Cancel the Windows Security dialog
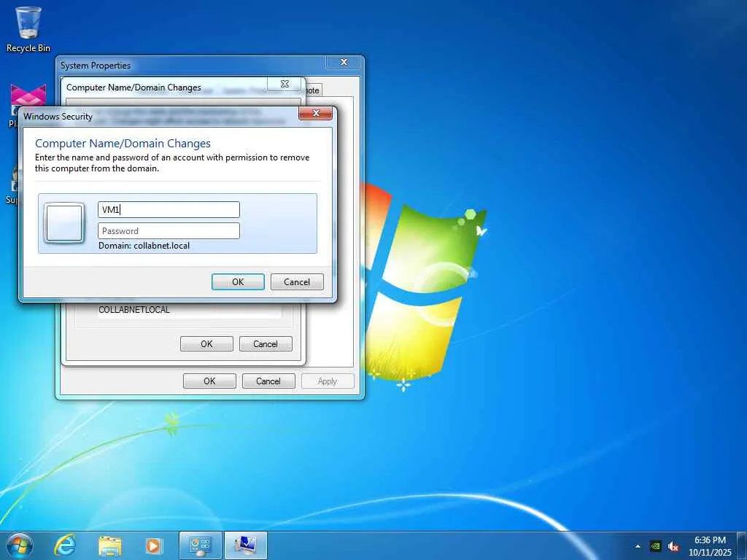This screenshot has height=560, width=747. 297,282
